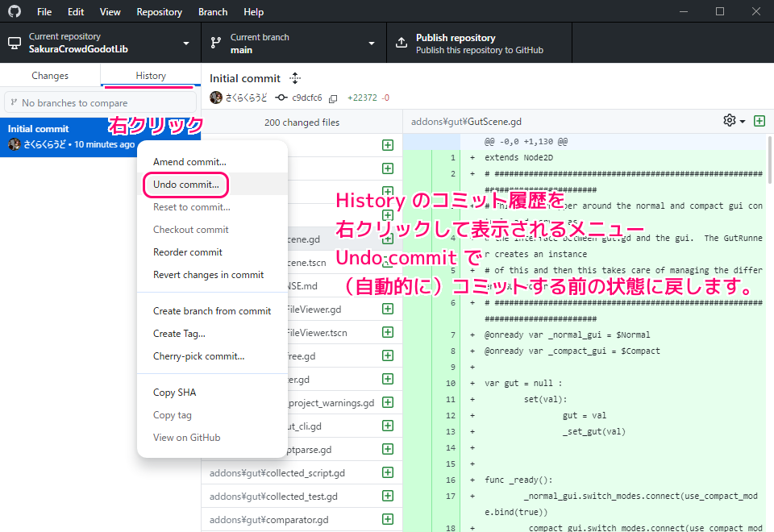Expand the Current branch dropdown

[293, 43]
